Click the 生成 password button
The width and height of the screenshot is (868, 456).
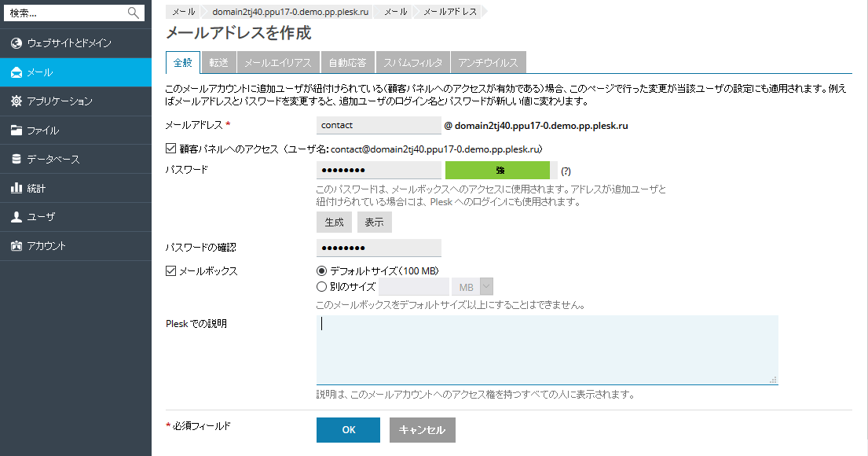(334, 222)
